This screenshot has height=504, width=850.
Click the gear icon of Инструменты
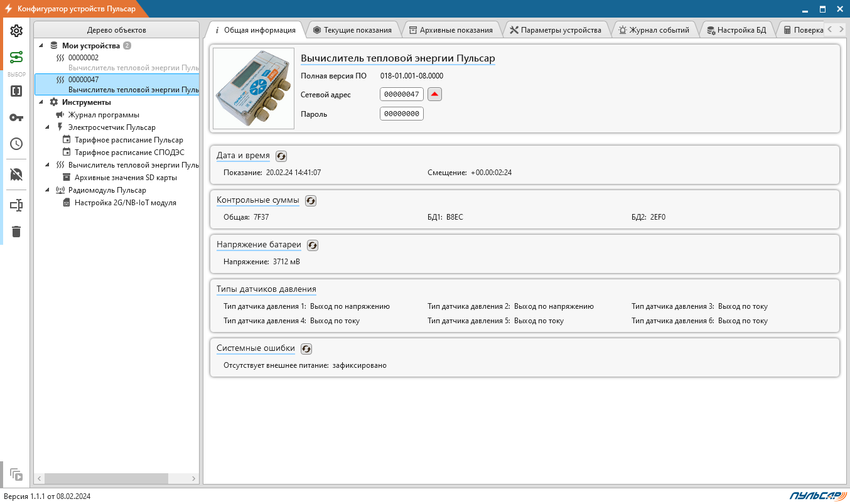[54, 102]
